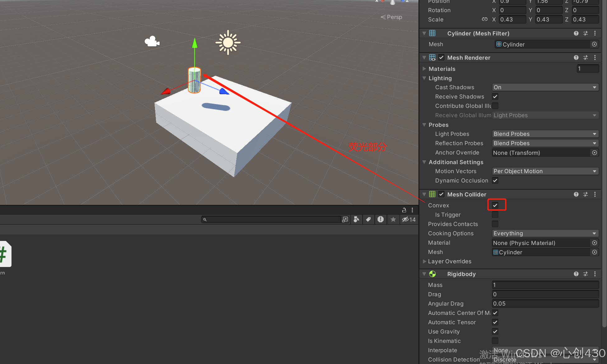Viewport: 607px width, 364px height.
Task: Uncheck the Convex checkbox
Action: 495,205
